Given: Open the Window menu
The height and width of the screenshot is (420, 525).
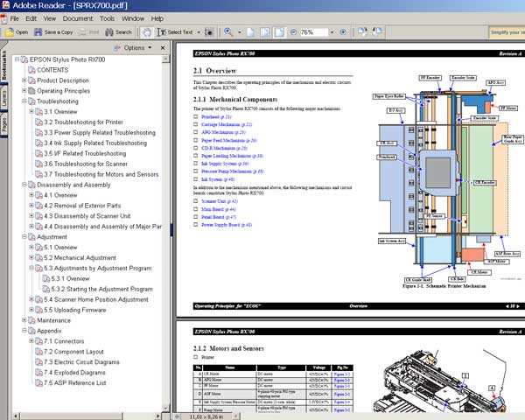Looking at the screenshot, I should [x=133, y=18].
